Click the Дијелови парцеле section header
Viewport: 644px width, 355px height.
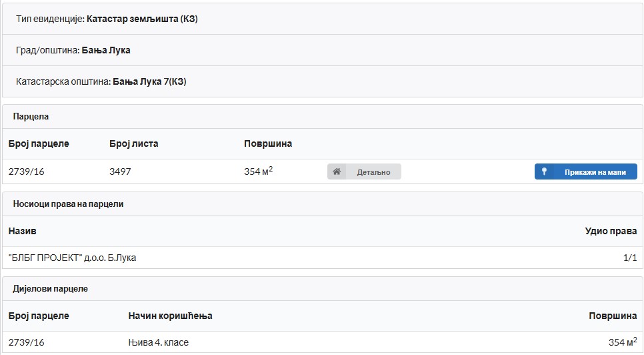coord(50,289)
